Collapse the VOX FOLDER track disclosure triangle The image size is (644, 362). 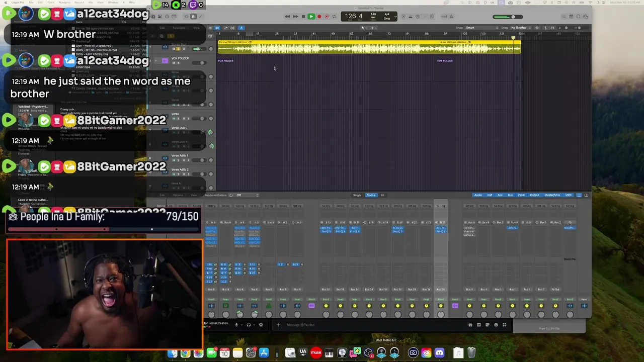click(x=156, y=61)
